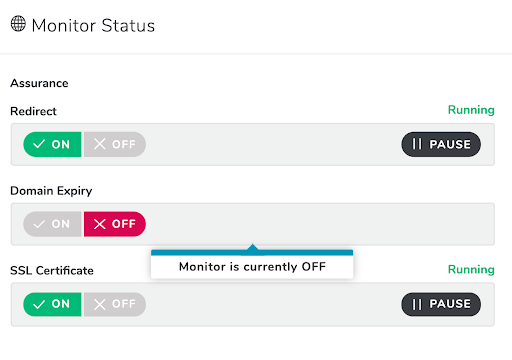This screenshot has width=512, height=360.
Task: Click the checkmark icon in Redirect ON toggle
Action: [x=39, y=144]
